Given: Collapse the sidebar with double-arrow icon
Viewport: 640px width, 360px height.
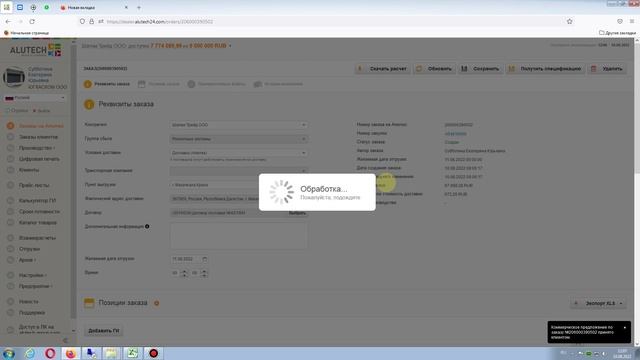Looking at the screenshot, I should pos(65,340).
